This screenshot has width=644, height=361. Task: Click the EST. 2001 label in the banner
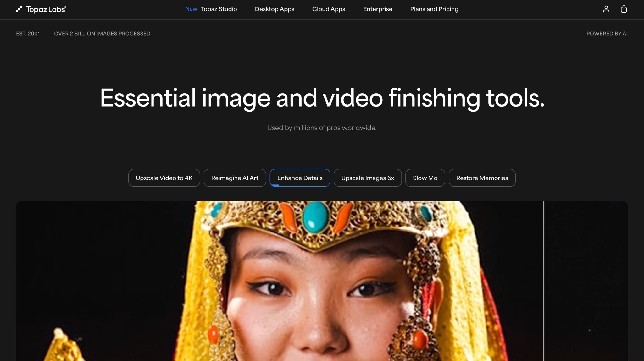(28, 33)
